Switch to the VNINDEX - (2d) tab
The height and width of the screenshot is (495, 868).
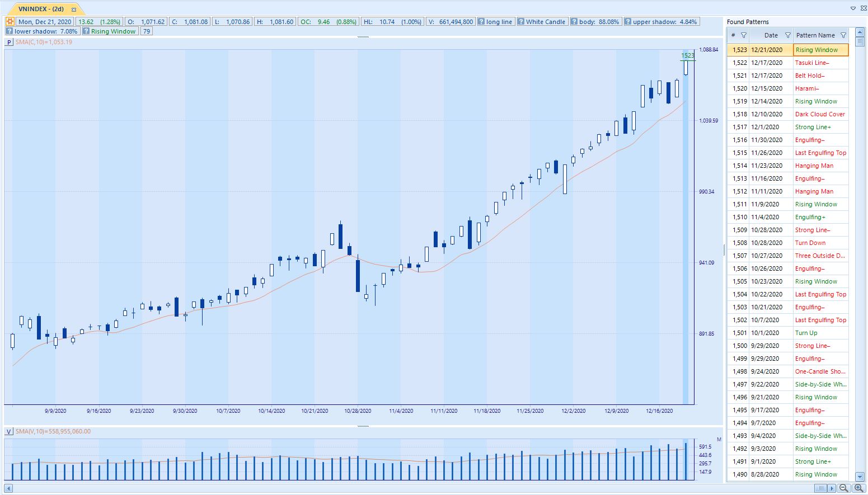tap(41, 9)
